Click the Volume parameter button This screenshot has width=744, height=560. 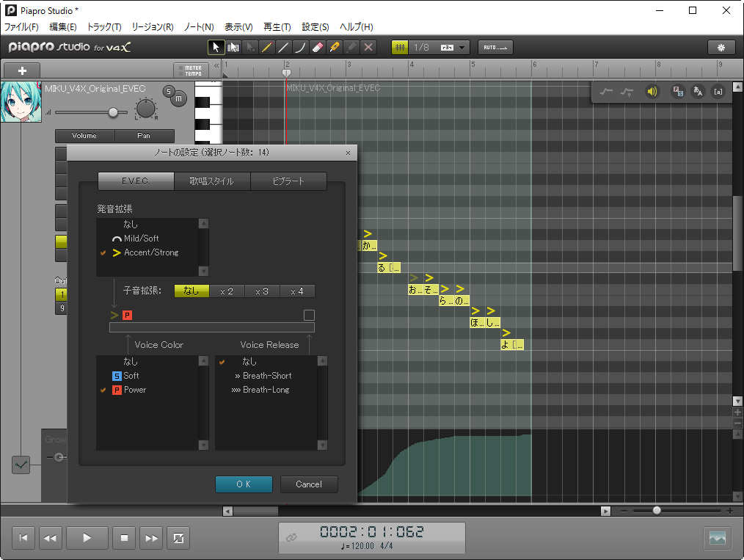pos(84,136)
